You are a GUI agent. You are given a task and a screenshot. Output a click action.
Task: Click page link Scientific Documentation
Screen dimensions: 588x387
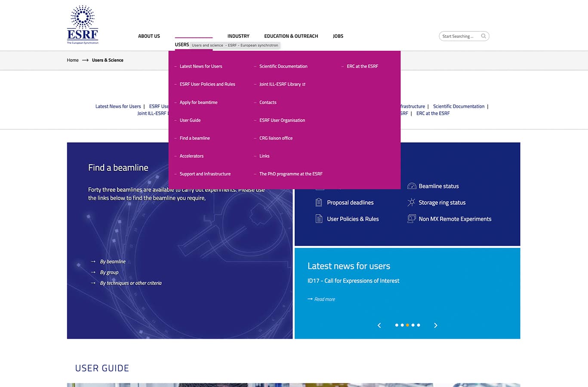click(459, 106)
